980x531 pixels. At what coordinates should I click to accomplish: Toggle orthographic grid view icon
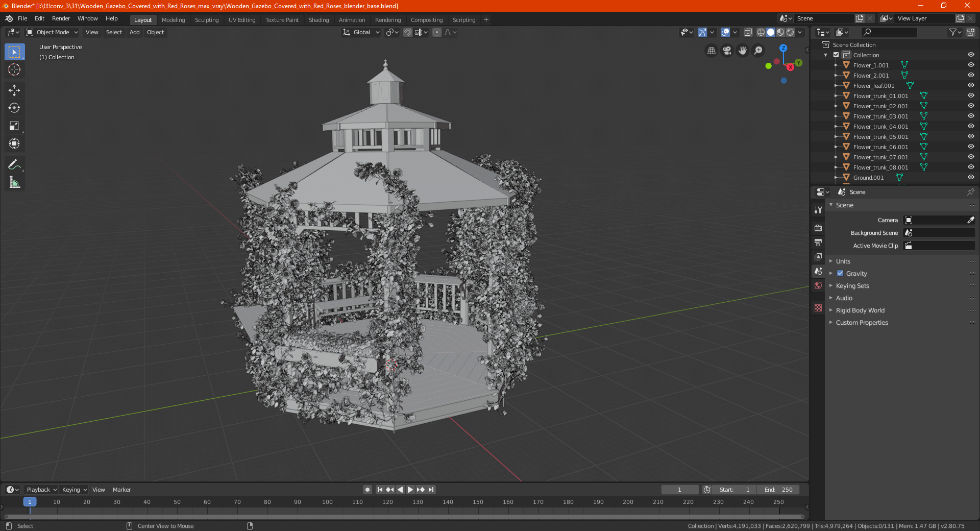(712, 51)
